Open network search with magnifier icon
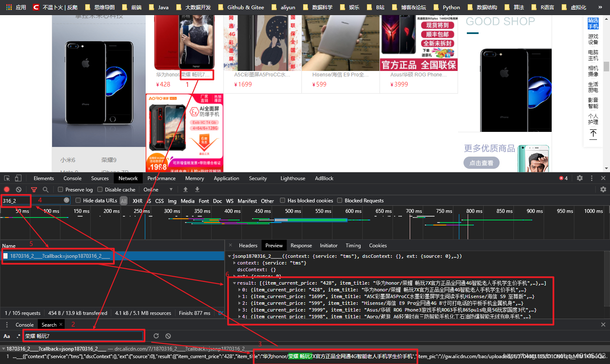Image resolution: width=610 pixels, height=364 pixels. coord(45,189)
